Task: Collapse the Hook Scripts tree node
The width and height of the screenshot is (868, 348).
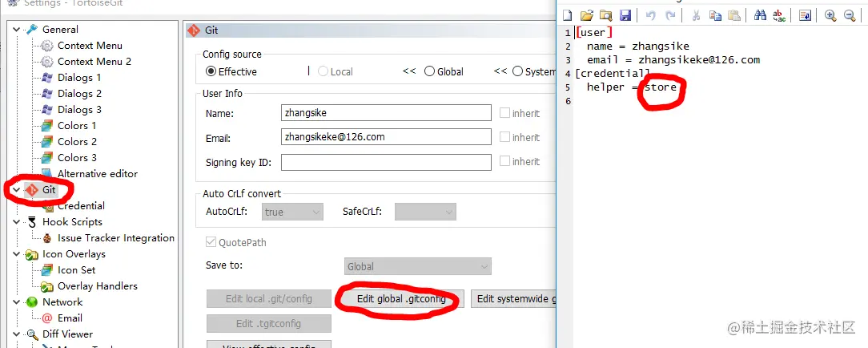Action: click(x=16, y=222)
